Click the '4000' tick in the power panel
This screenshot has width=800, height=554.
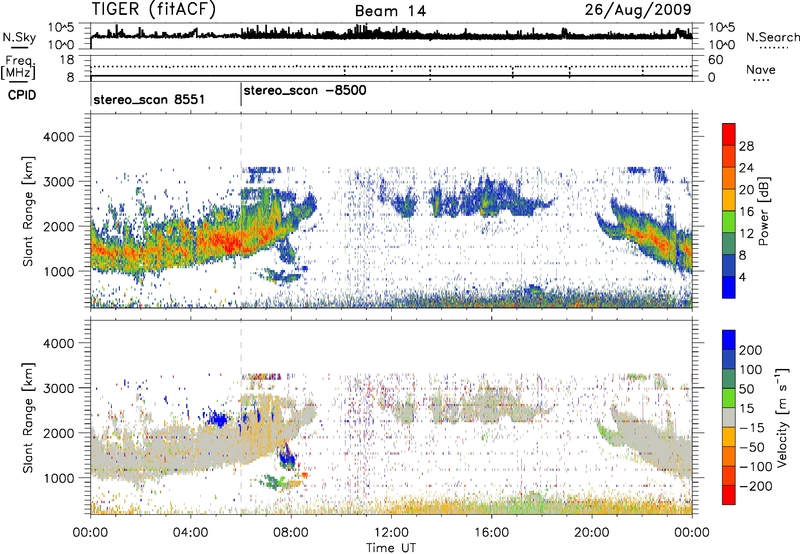58,137
